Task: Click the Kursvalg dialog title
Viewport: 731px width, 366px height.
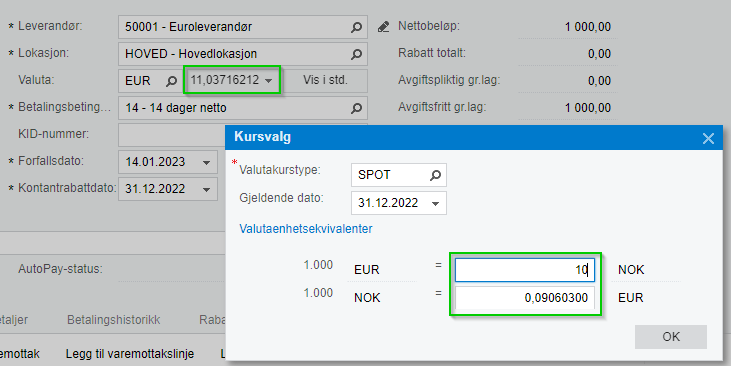Action: coord(262,137)
